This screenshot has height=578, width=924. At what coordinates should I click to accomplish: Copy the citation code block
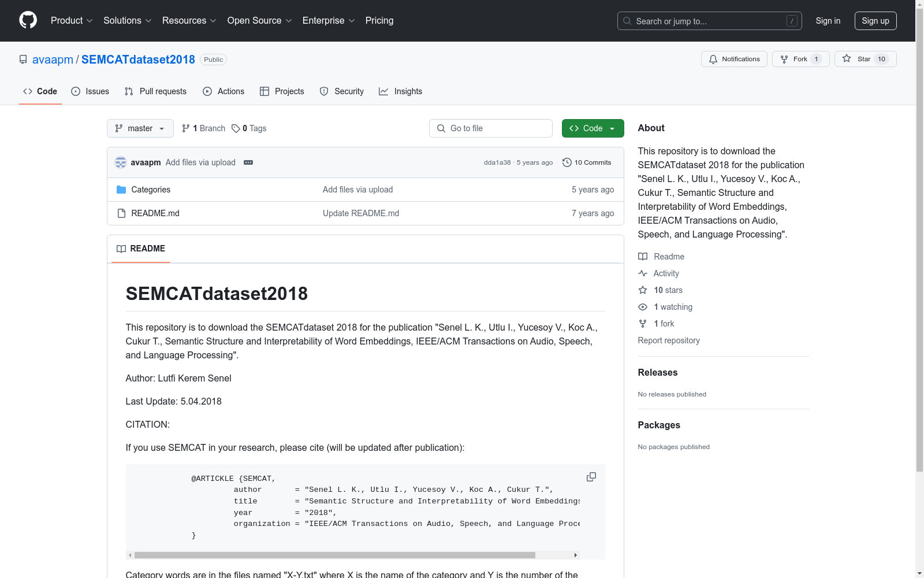(x=591, y=477)
